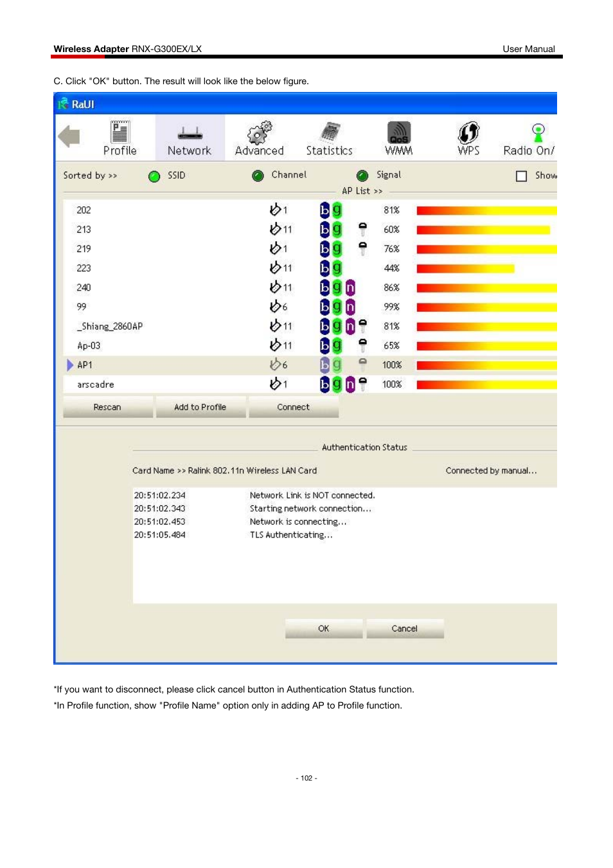Click the connected arrow marker beside AP1
The width and height of the screenshot is (613, 868).
(x=70, y=365)
